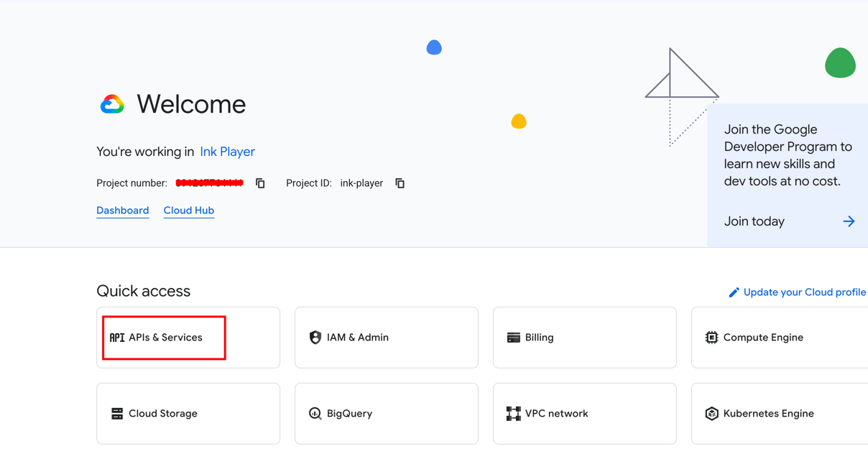Open the VPC network card
This screenshot has width=868, height=454.
tap(585, 414)
